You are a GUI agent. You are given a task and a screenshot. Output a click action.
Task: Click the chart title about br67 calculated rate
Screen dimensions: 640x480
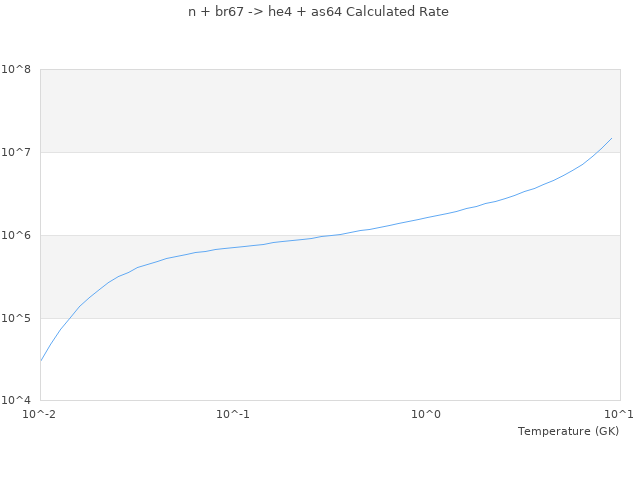pos(318,12)
